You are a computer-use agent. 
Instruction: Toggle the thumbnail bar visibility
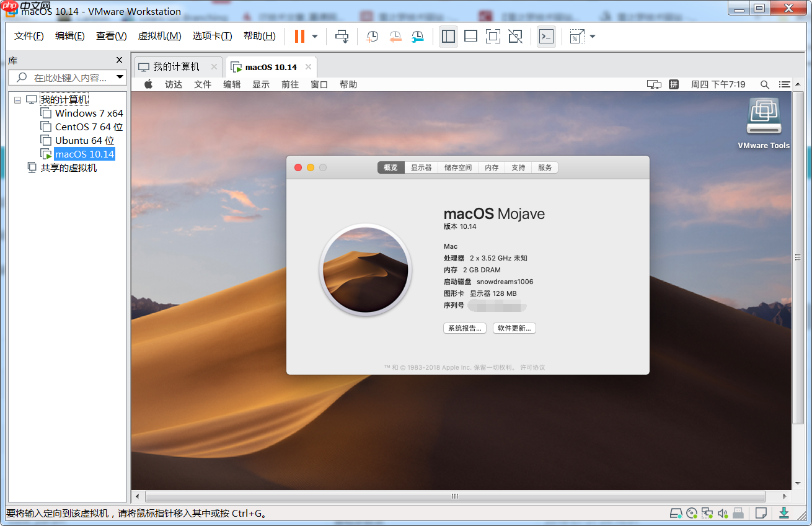470,37
